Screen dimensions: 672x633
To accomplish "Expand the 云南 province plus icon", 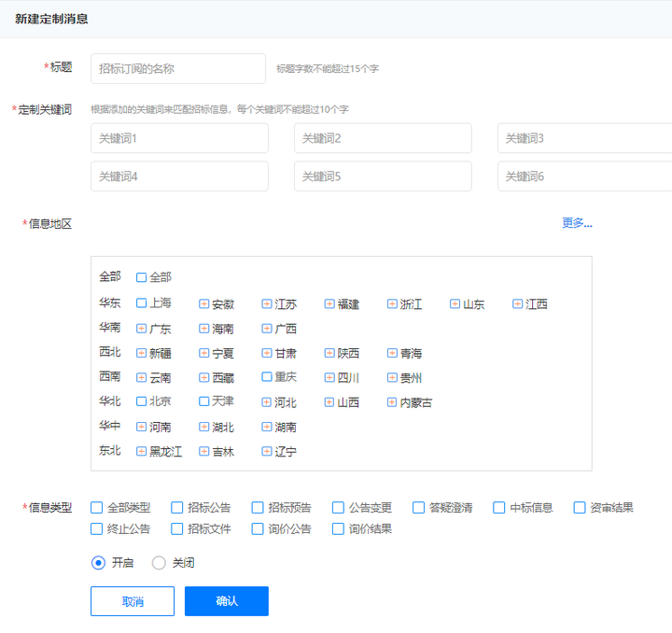I will (x=141, y=377).
